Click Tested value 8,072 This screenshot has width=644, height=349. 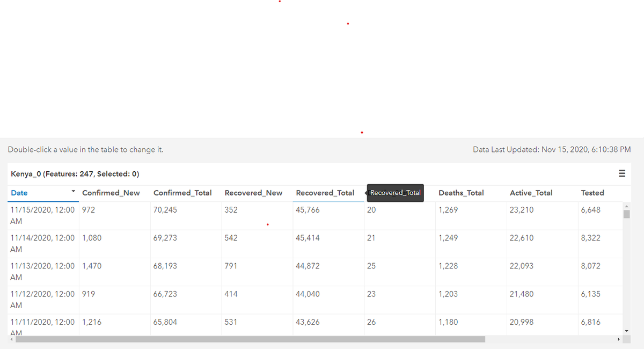(591, 266)
